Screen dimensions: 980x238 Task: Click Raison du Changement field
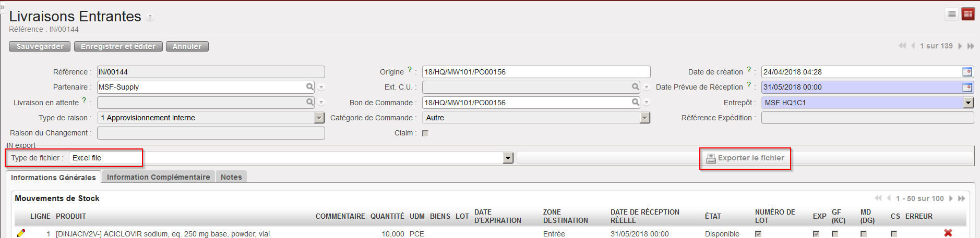tap(211, 133)
